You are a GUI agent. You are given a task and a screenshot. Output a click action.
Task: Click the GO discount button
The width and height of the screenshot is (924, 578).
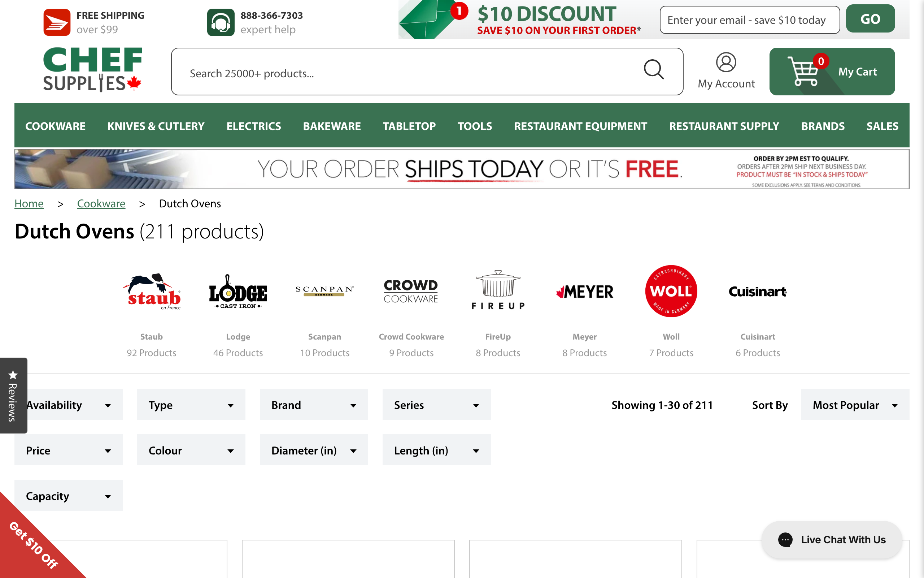(870, 19)
